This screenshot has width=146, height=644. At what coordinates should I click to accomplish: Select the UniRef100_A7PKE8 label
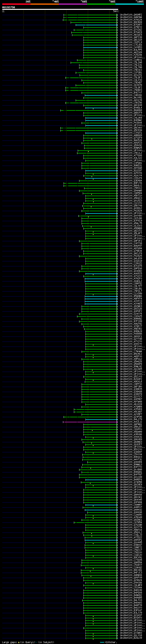[x=131, y=409]
